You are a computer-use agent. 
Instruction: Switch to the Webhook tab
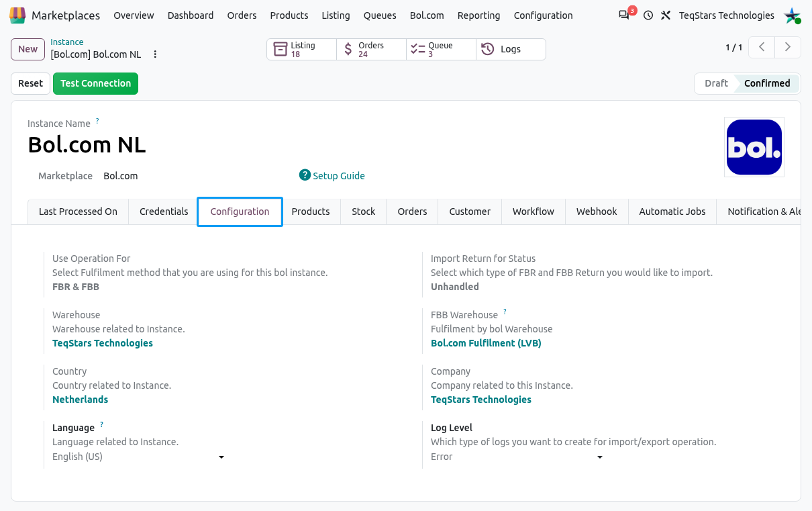[597, 212]
